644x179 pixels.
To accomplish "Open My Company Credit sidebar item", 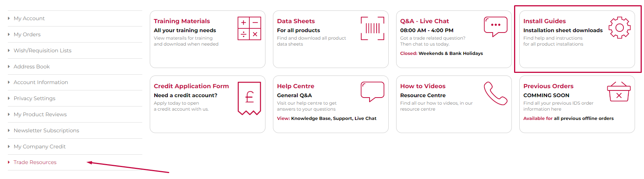I will tap(40, 146).
